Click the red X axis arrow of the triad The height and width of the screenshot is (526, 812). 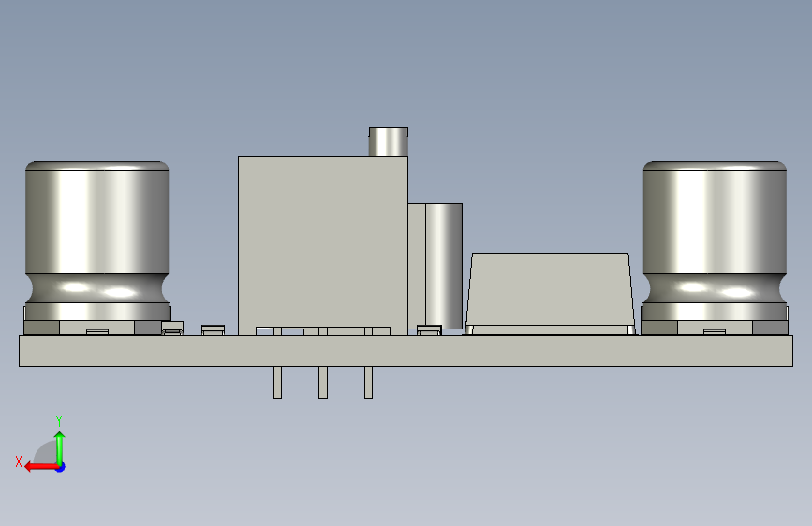coord(40,467)
